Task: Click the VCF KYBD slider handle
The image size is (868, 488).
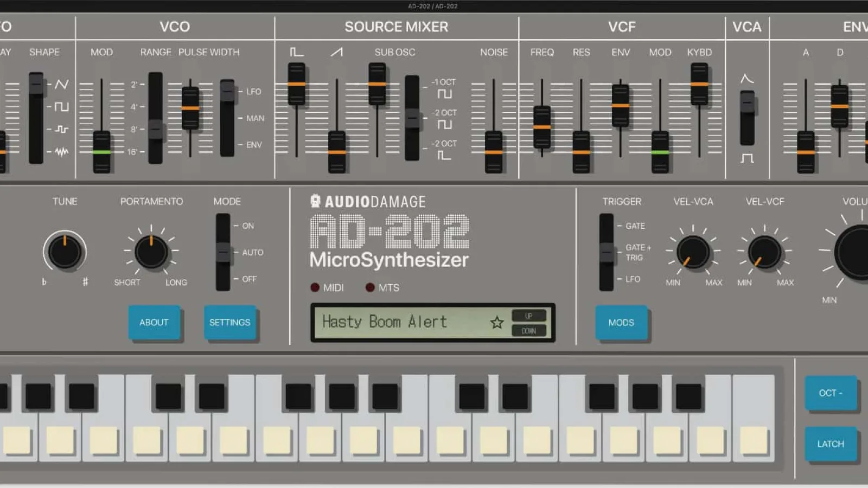Action: pyautogui.click(x=699, y=84)
